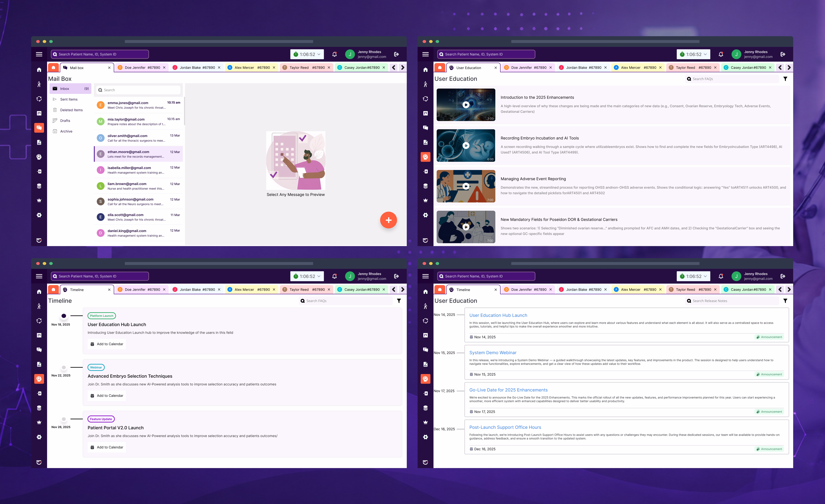Viewport: 825px width, 504px height.
Task: Open System Demo Webinar release note link
Action: tap(493, 353)
